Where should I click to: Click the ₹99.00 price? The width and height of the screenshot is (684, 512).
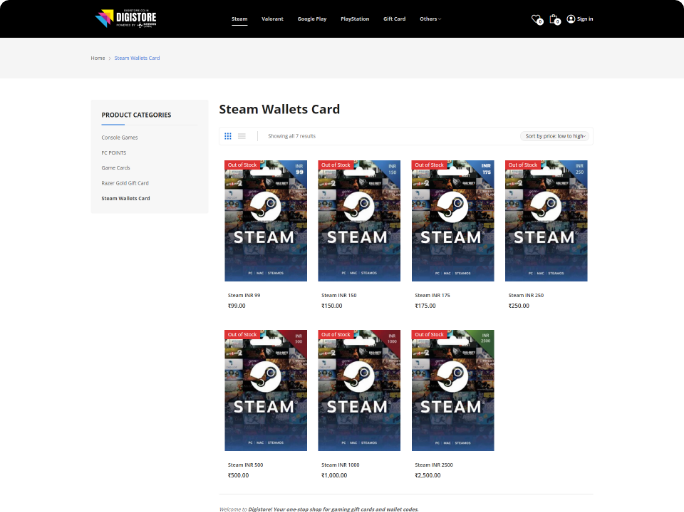[x=236, y=306]
